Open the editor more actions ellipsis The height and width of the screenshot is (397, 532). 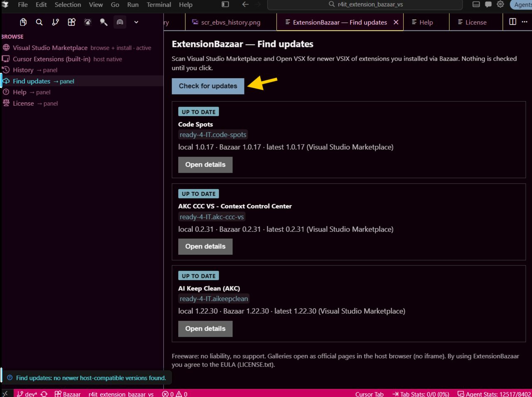tap(525, 22)
